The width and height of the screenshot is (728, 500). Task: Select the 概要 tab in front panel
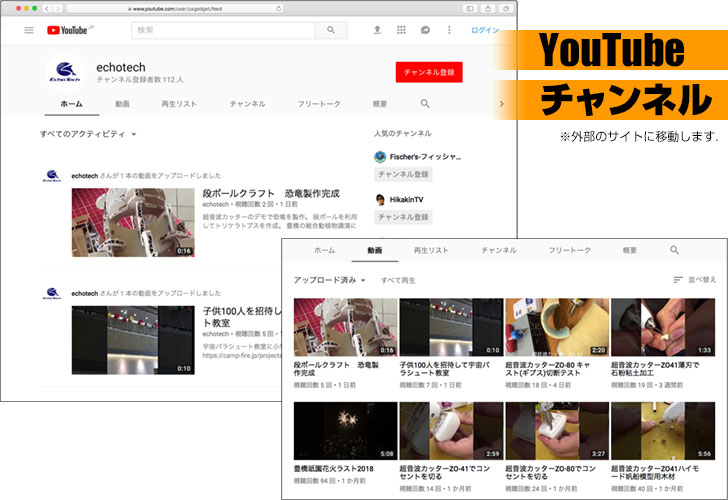click(x=630, y=250)
